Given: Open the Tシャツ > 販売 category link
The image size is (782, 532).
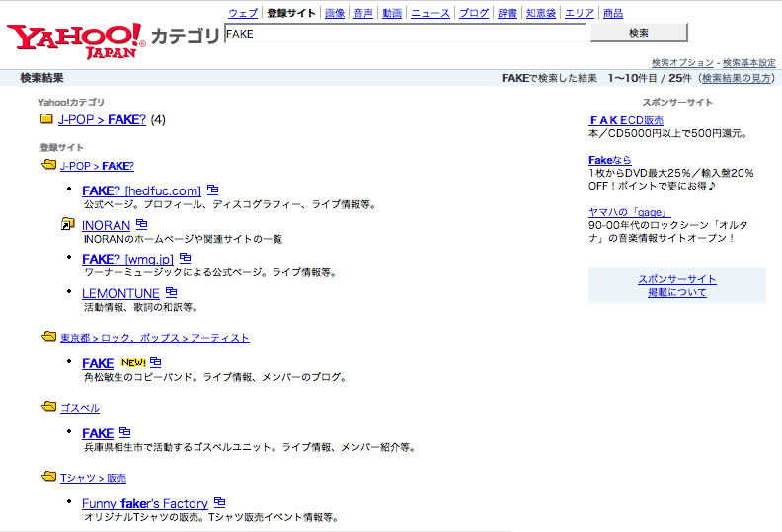Looking at the screenshot, I should click(x=93, y=478).
